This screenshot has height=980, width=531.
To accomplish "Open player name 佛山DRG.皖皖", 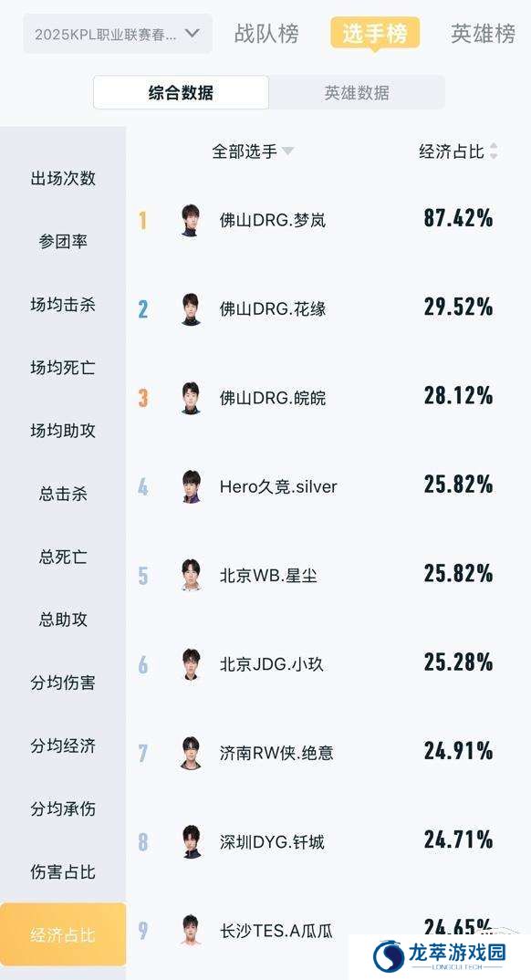I will tap(273, 398).
